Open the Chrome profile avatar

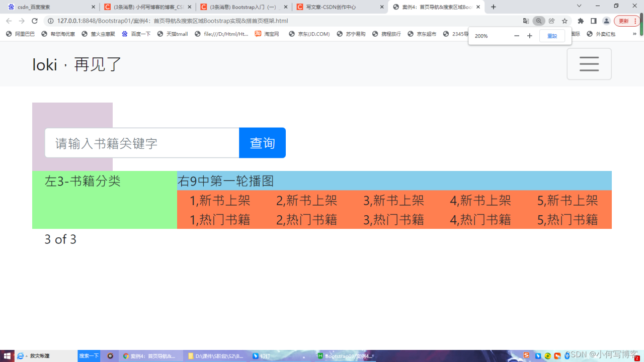[606, 21]
